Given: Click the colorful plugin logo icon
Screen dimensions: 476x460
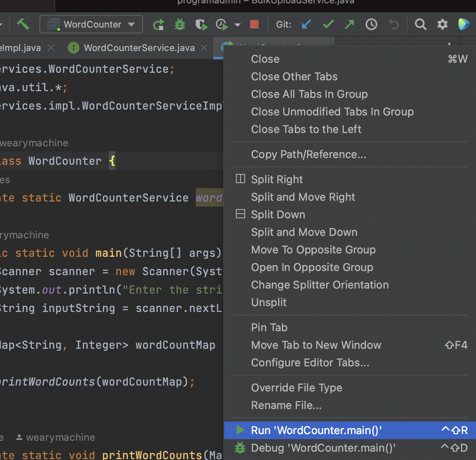Looking at the screenshot, I should pos(463,24).
